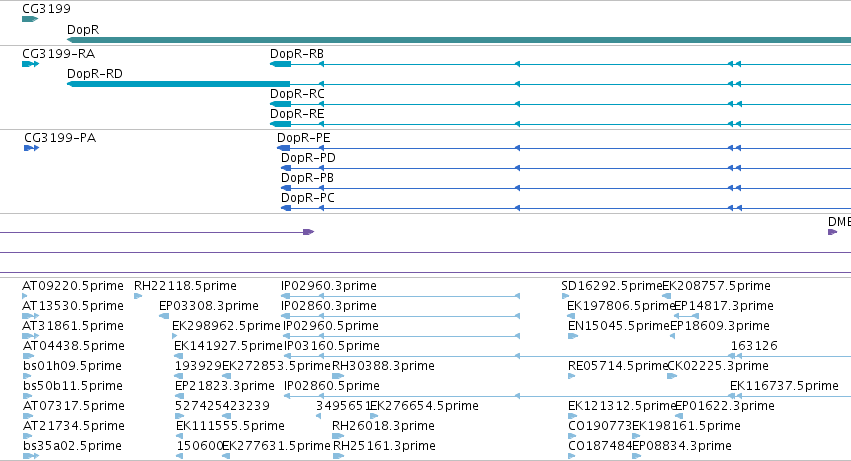Click the IP02860.5prime EST label
The image size is (851, 461).
[332, 387]
